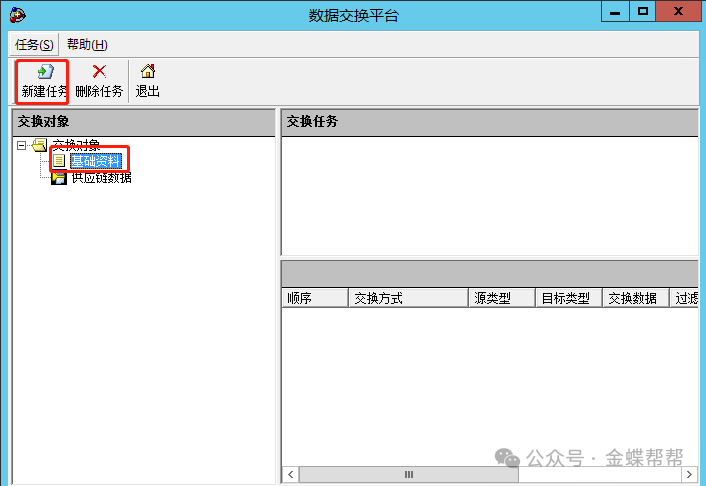Open the 帮助(H) menu

[x=87, y=44]
